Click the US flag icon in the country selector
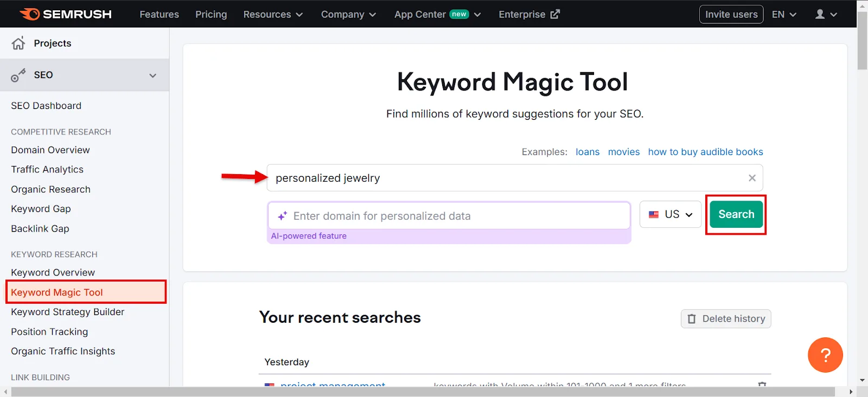Image resolution: width=868 pixels, height=397 pixels. click(654, 215)
